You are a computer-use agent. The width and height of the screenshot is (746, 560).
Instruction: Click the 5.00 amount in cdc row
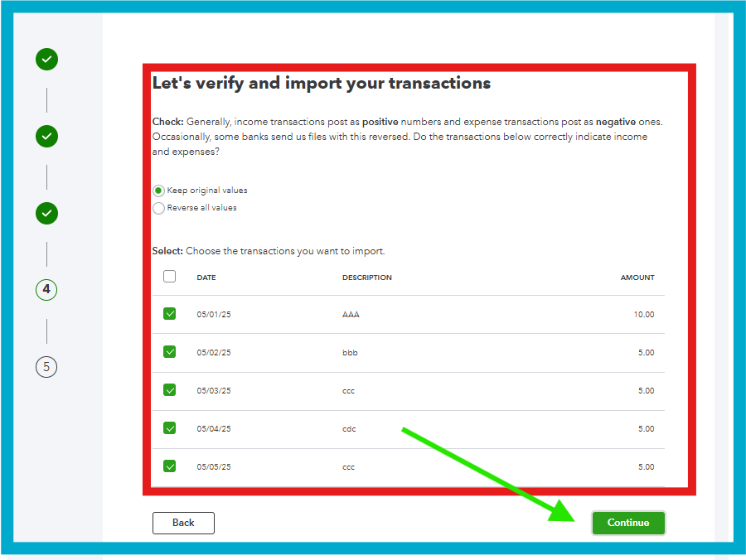[646, 429]
